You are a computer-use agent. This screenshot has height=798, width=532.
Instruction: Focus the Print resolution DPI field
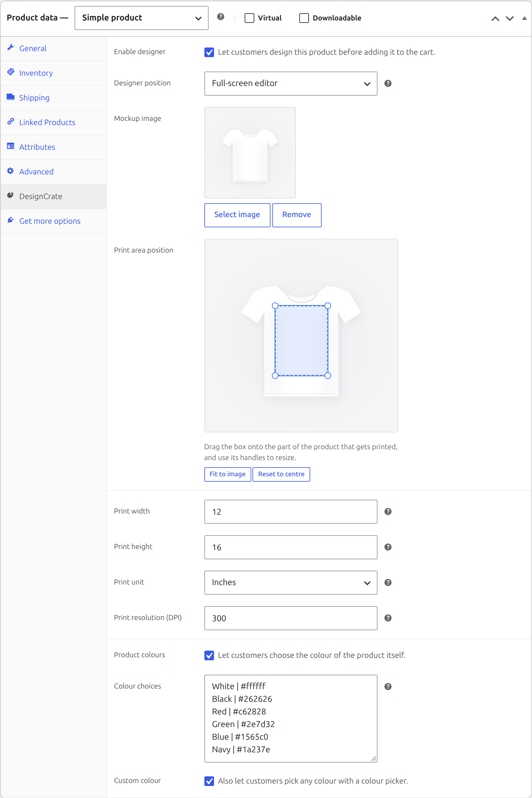point(291,618)
